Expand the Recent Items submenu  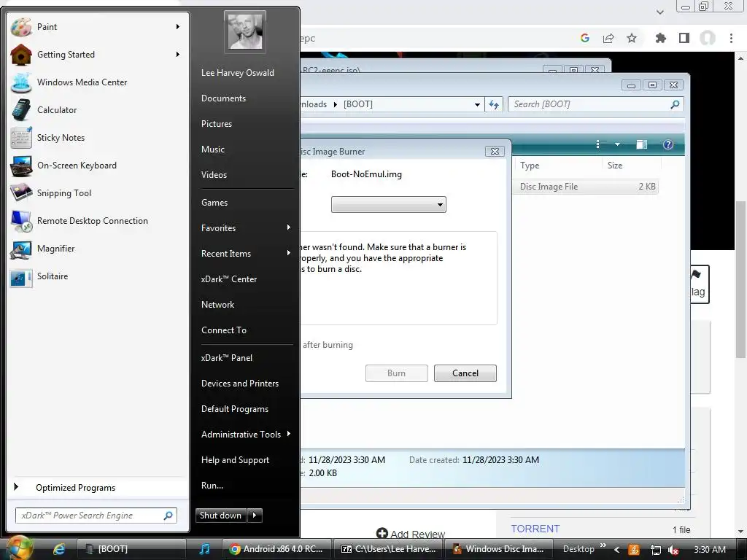(x=245, y=253)
